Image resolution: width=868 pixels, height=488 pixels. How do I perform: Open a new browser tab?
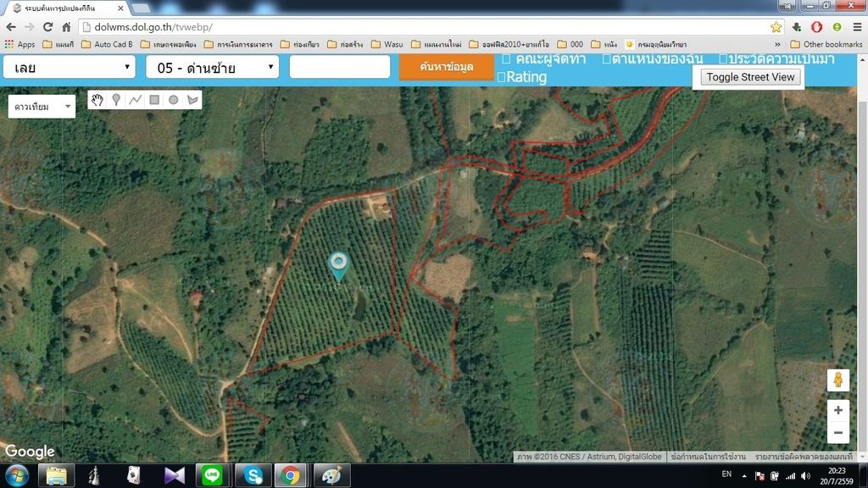click(141, 8)
